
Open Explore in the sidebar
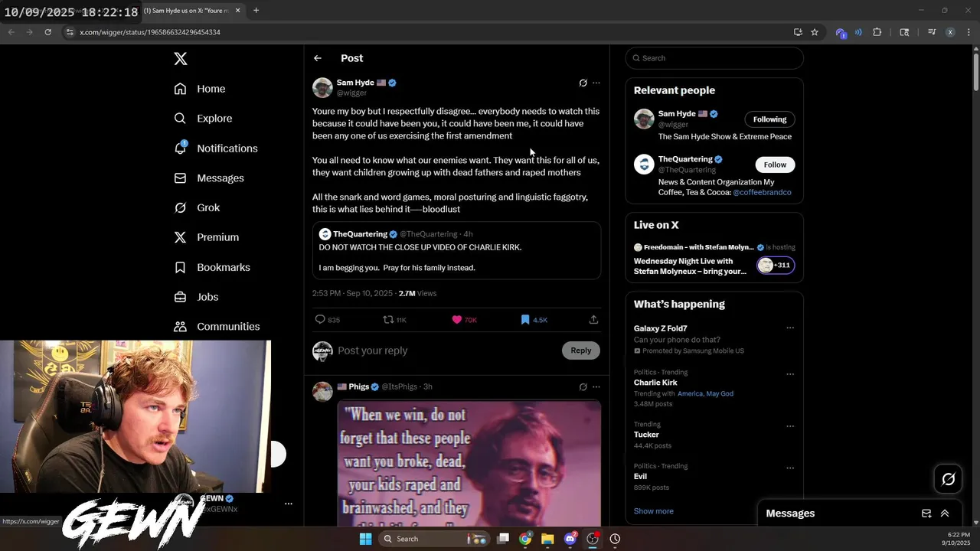[203, 119]
